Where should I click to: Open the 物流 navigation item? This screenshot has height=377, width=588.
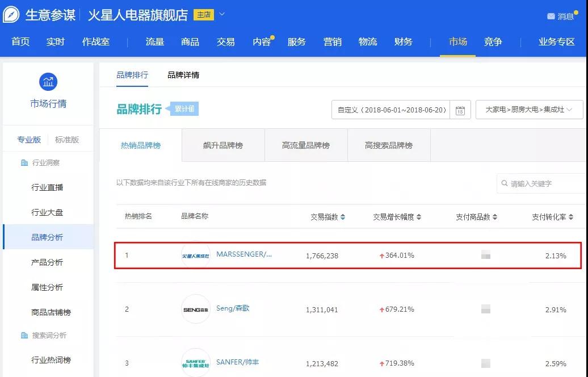pyautogui.click(x=368, y=41)
